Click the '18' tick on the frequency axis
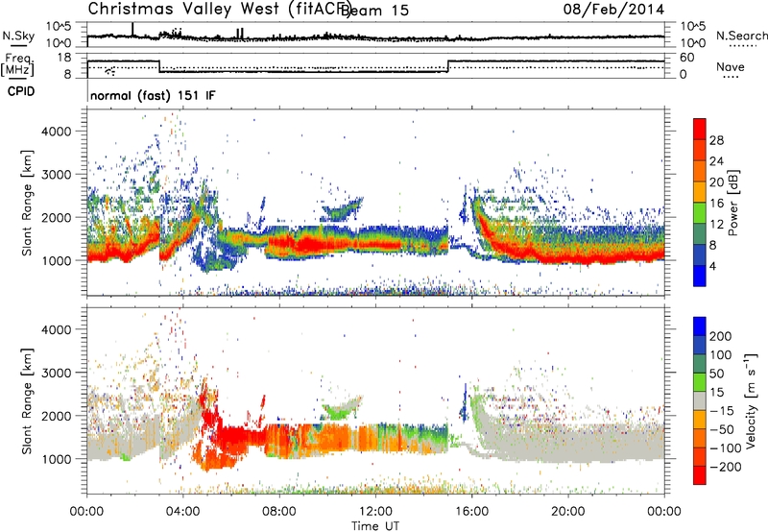768x532 pixels. coord(64,58)
